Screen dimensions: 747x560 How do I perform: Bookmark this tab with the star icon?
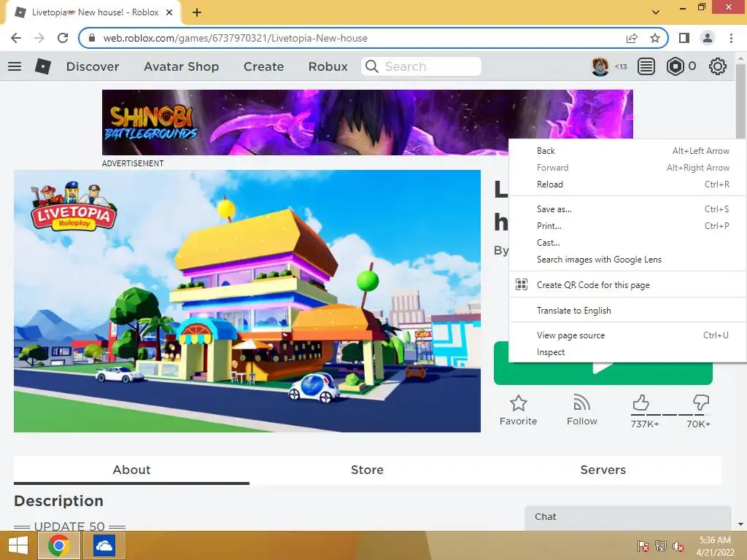[655, 38]
